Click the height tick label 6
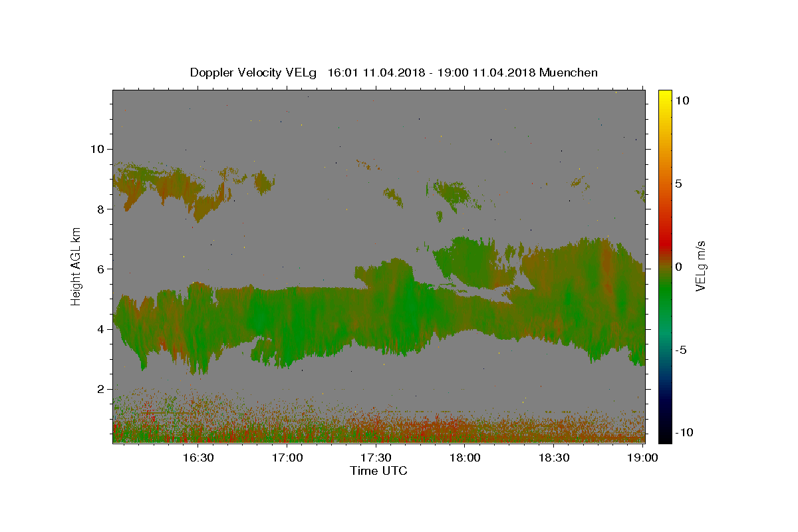798x532 pixels. 102,269
